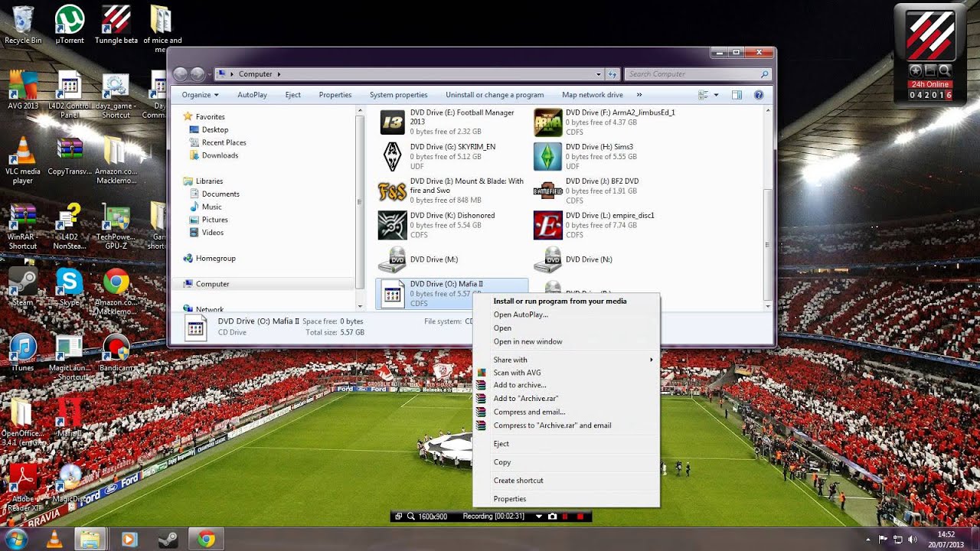Expand the Share with submenu arrow
The image size is (980, 551).
click(652, 360)
